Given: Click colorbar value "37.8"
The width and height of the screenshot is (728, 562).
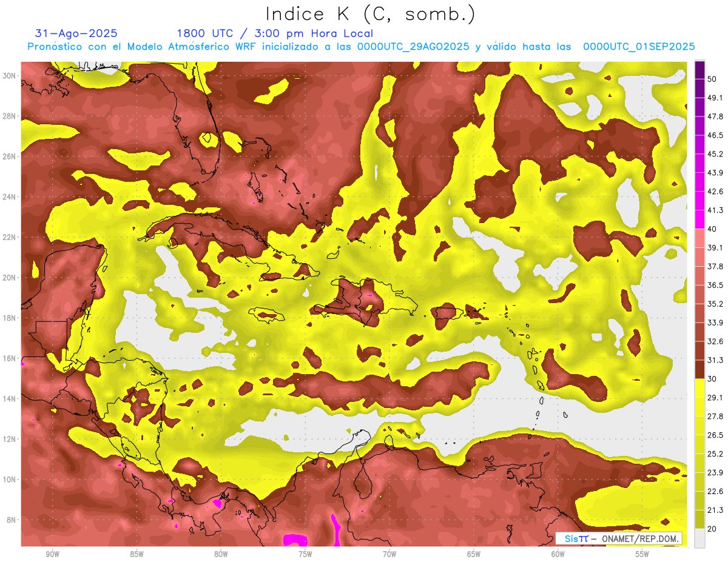Looking at the screenshot, I should pos(715,266).
